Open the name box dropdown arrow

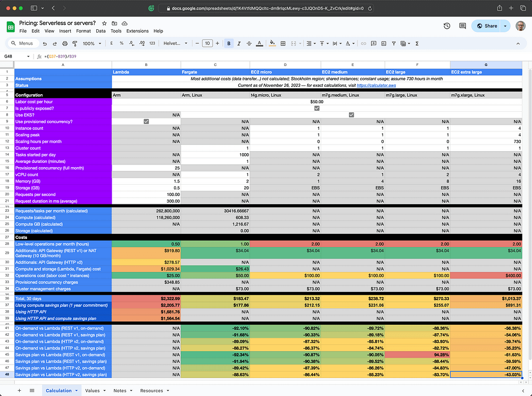click(28, 56)
